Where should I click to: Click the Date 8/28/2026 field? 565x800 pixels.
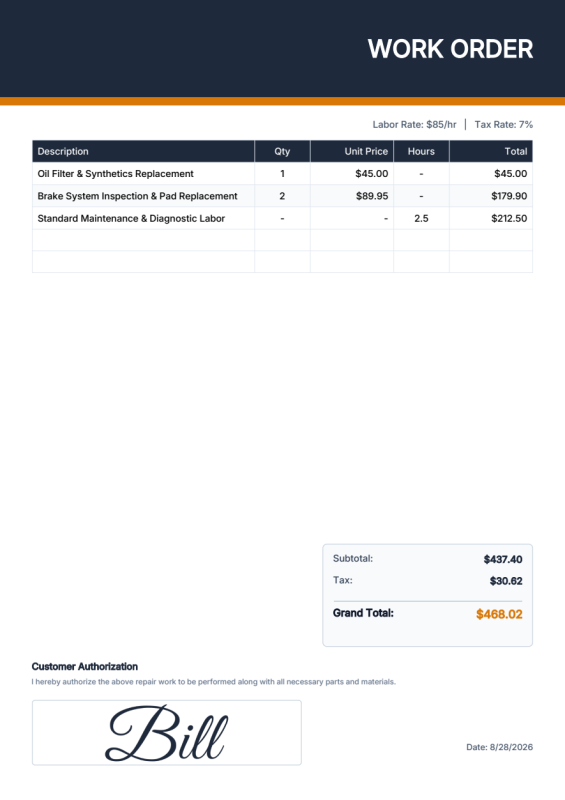point(499,747)
